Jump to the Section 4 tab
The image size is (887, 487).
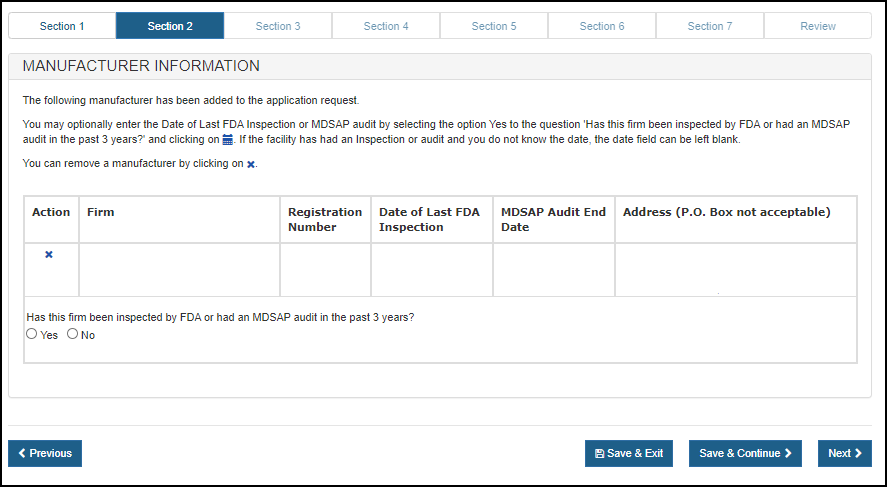(386, 26)
